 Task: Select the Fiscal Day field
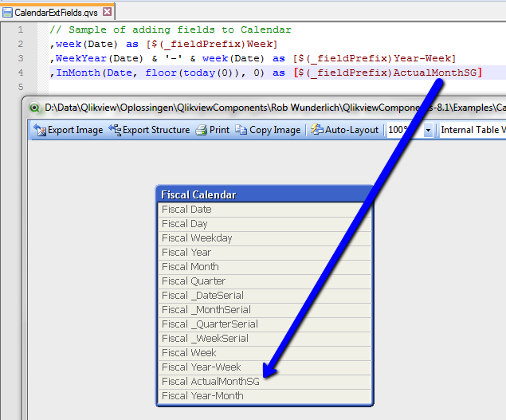click(265, 224)
